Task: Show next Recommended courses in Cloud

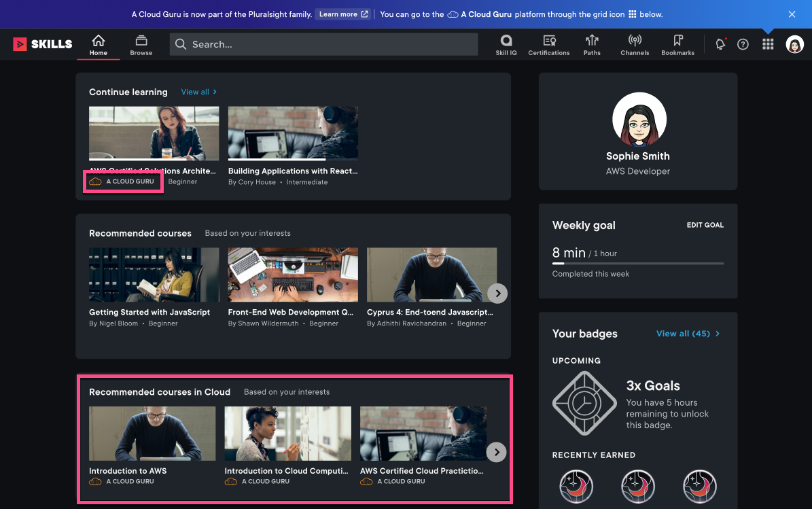Action: click(x=496, y=452)
